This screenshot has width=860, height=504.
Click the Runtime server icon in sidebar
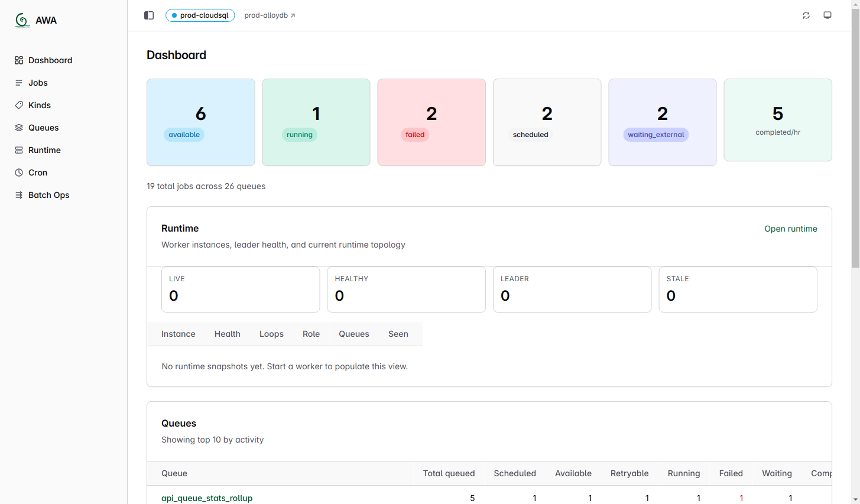coord(19,150)
